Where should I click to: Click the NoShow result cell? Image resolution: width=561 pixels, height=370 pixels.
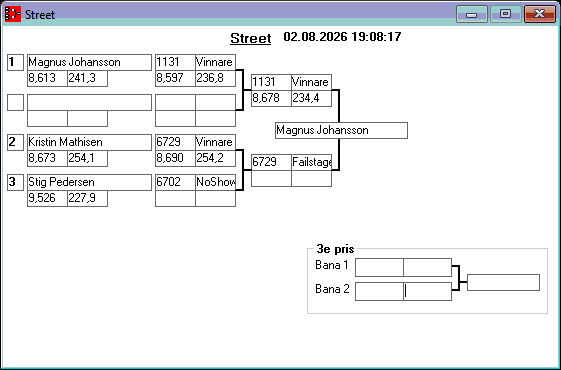pyautogui.click(x=215, y=182)
